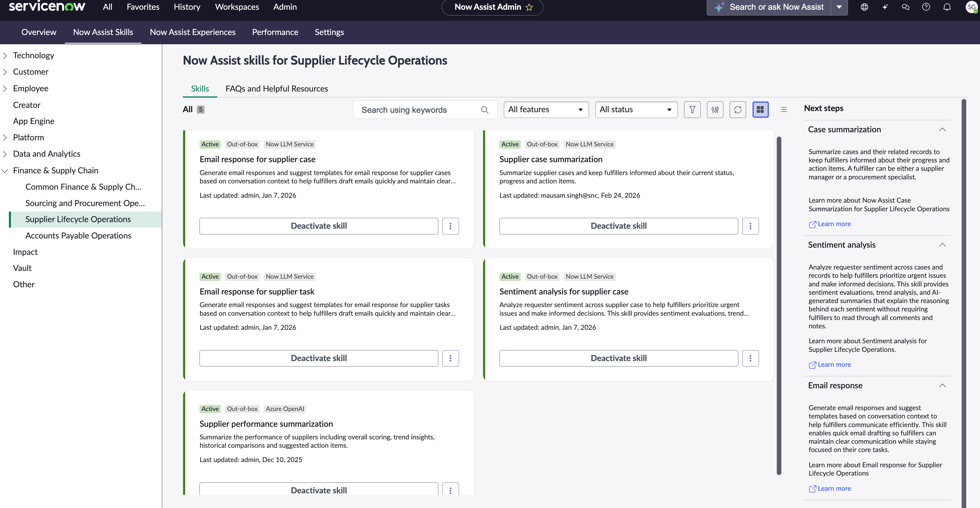Click the skills list vertical scrollbar
Viewport: 980px width, 508px height.
pyautogui.click(x=779, y=306)
